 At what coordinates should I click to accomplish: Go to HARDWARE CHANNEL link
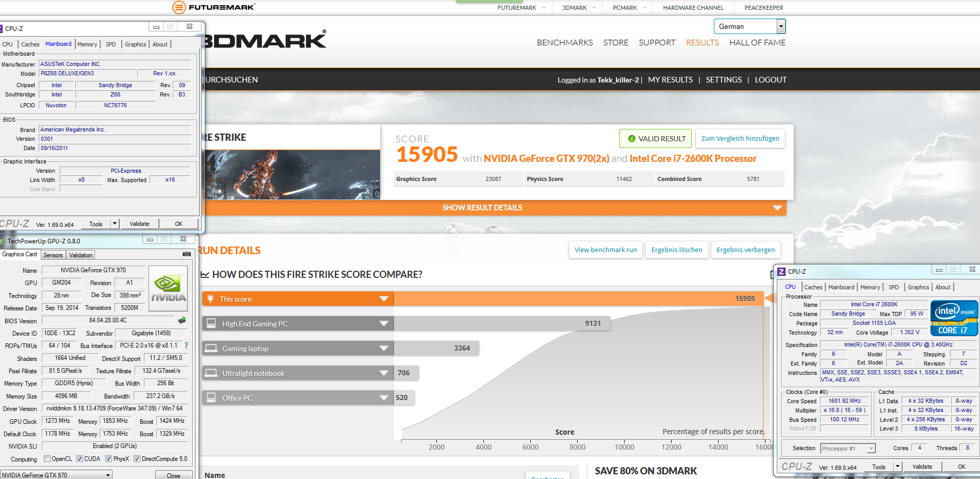693,8
